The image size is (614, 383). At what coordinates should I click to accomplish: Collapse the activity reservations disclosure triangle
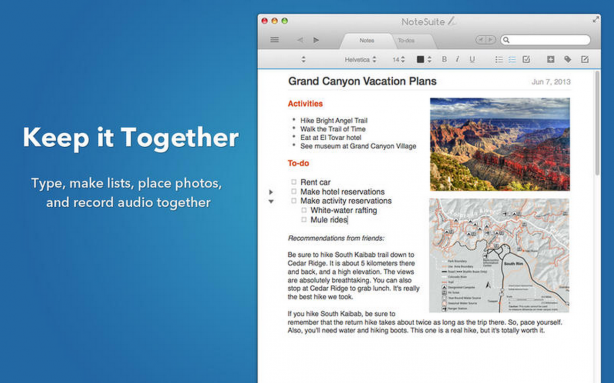[x=271, y=202]
